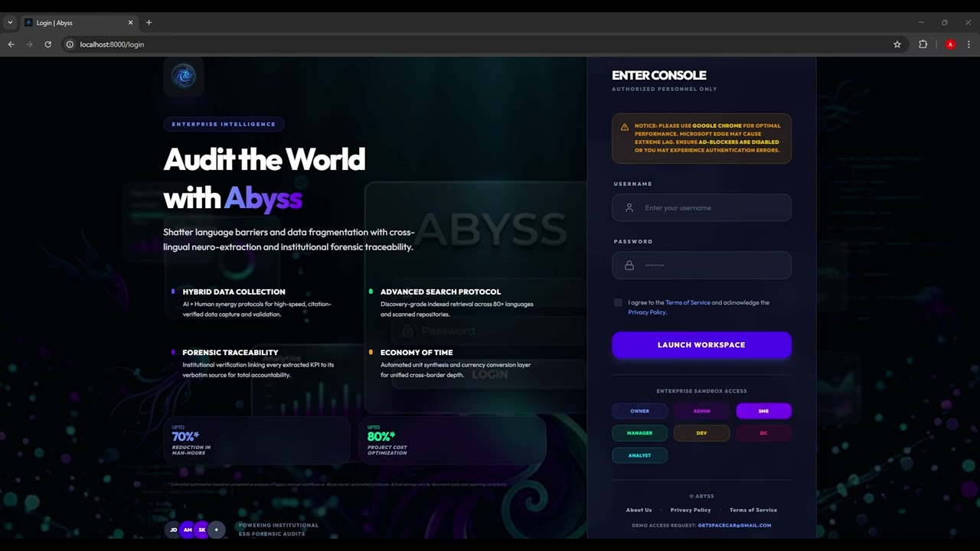Click the Enter Console heading
Screen dimensions: 980x551
(x=659, y=75)
